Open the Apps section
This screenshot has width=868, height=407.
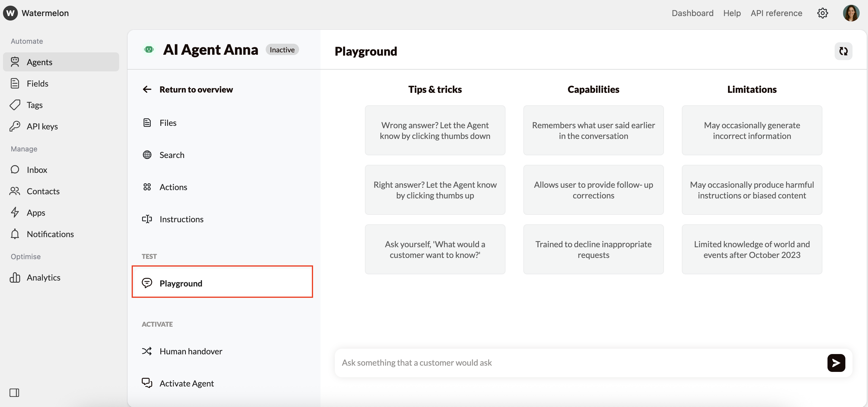pyautogui.click(x=36, y=212)
